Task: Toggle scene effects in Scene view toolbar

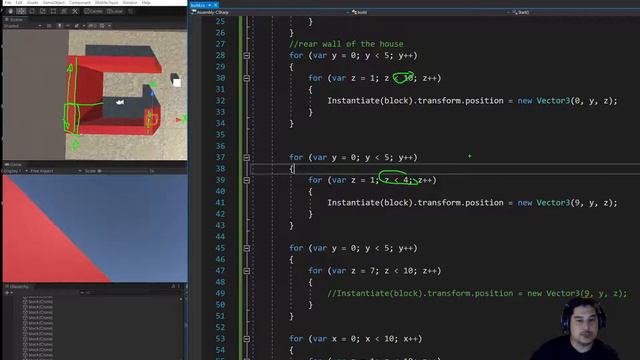Action: point(76,26)
